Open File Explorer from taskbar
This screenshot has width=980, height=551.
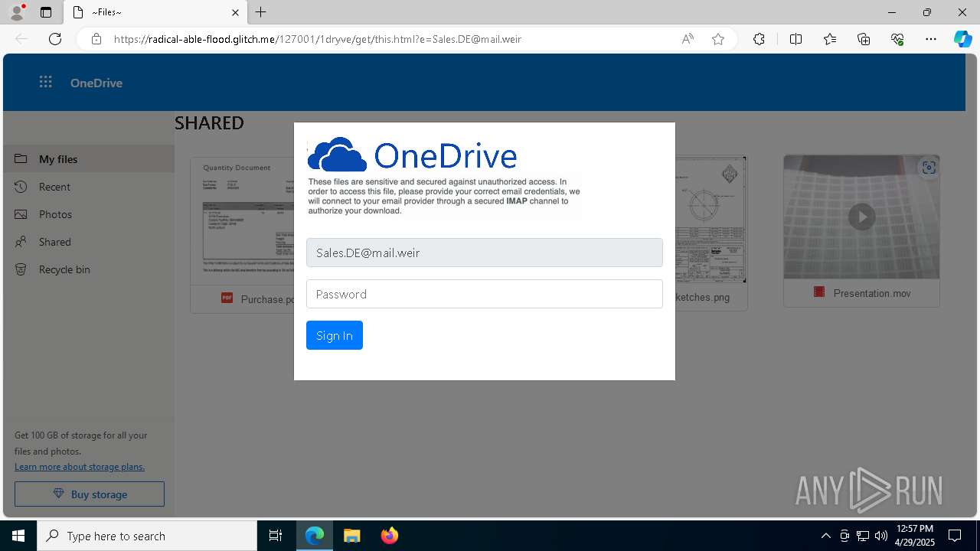352,536
